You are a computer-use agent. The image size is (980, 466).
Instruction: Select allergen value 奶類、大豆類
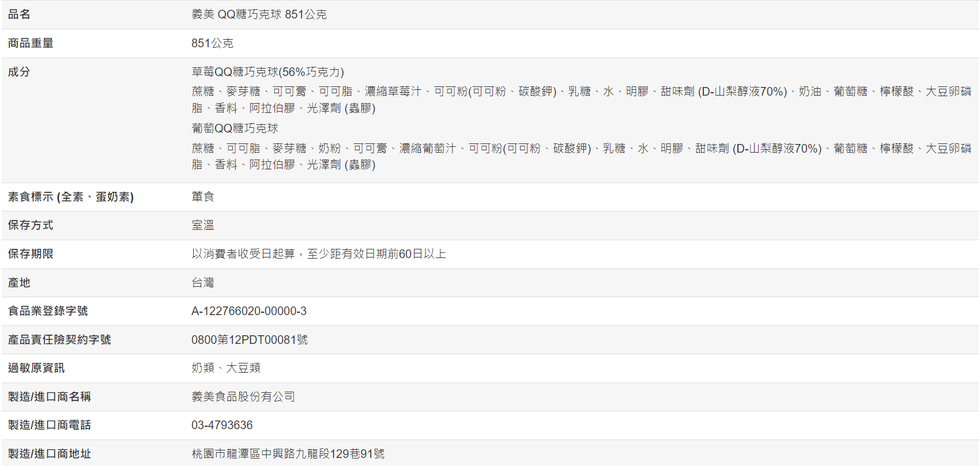pos(225,368)
